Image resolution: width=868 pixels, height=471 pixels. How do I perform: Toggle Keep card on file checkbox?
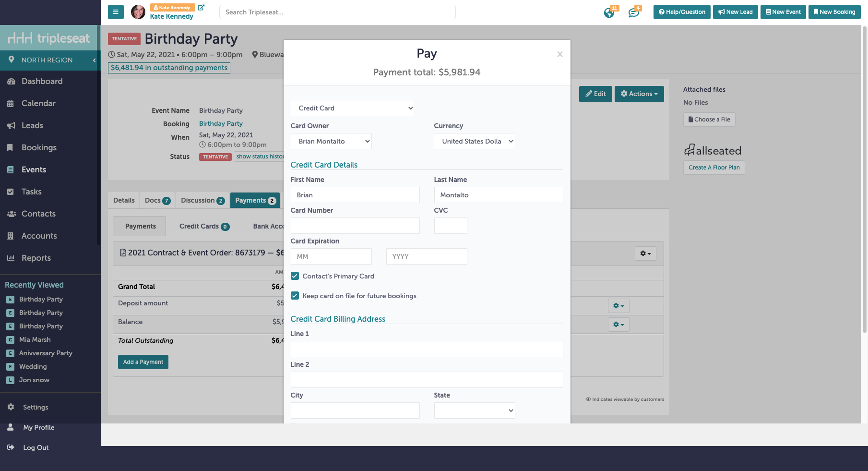click(295, 296)
